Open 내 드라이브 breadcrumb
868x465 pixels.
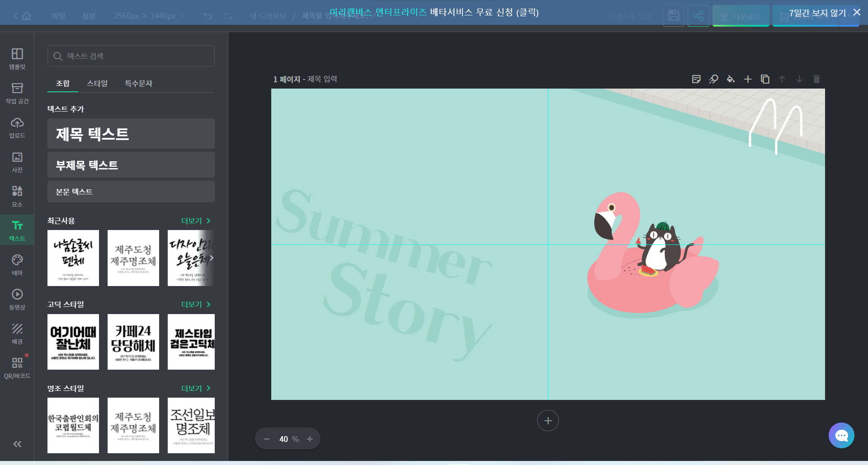268,16
